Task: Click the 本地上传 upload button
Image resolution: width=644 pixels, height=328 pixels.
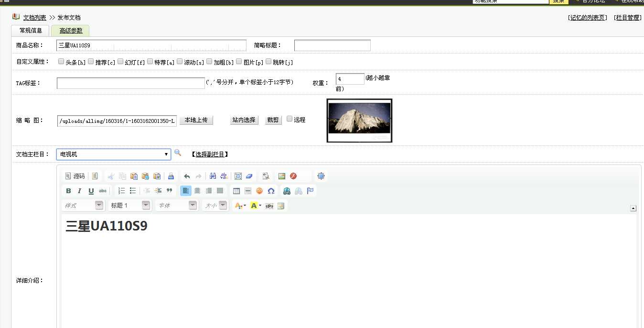Action: [196, 120]
